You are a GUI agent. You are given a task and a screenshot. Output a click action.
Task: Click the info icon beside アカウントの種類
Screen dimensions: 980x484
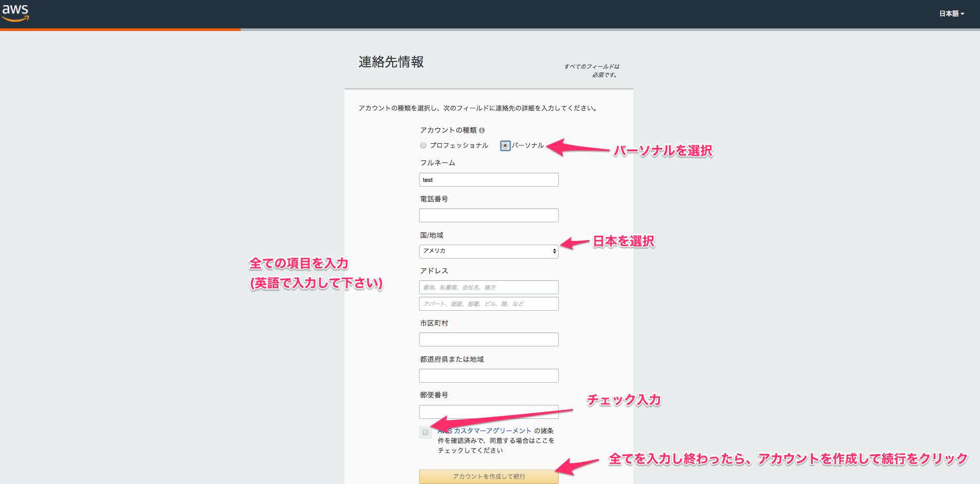click(x=482, y=130)
